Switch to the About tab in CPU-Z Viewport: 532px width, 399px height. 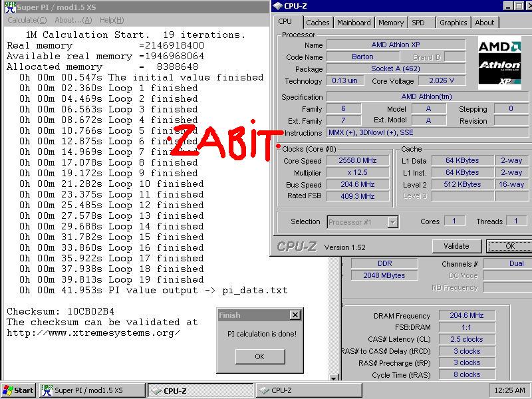coord(485,23)
